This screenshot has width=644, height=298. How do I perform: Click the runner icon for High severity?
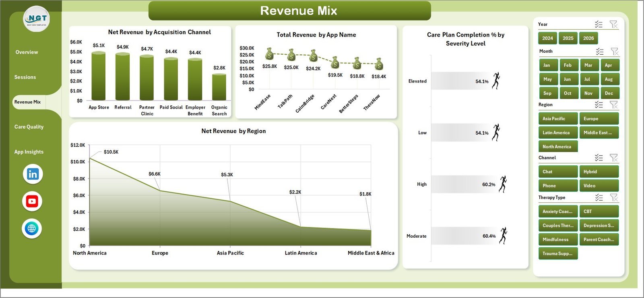pos(503,184)
